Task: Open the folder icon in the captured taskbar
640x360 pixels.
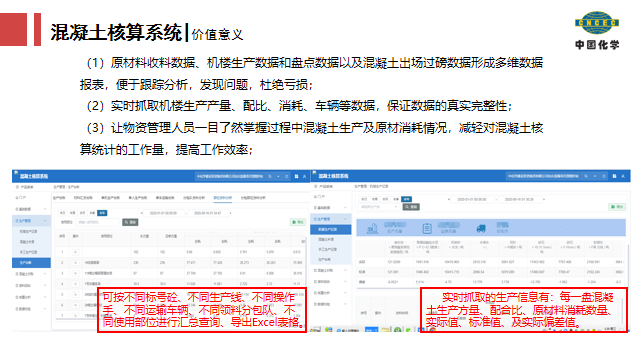Action: [x=385, y=329]
